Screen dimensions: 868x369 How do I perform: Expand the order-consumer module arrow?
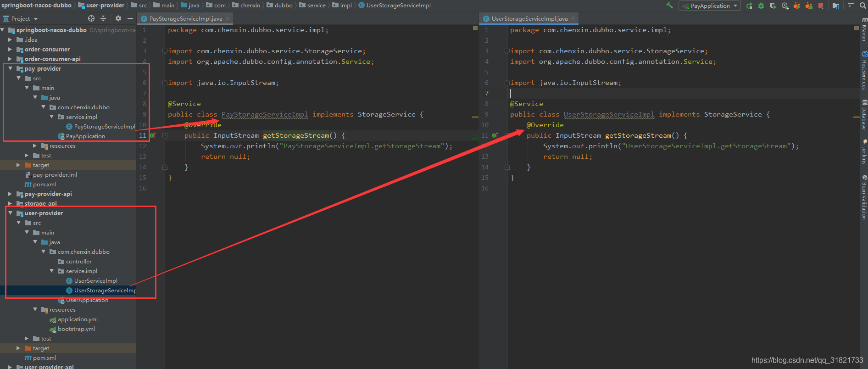pos(10,49)
